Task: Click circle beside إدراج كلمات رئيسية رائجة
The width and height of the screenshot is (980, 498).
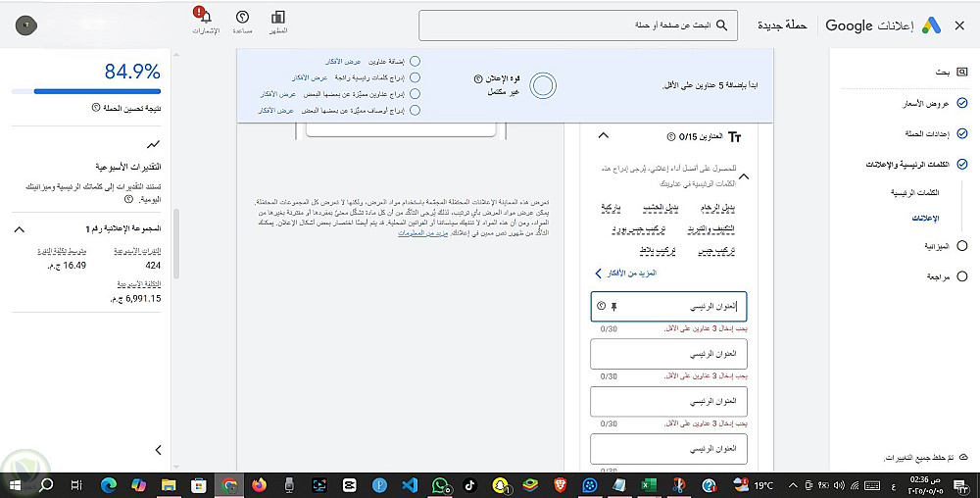Action: (415, 77)
